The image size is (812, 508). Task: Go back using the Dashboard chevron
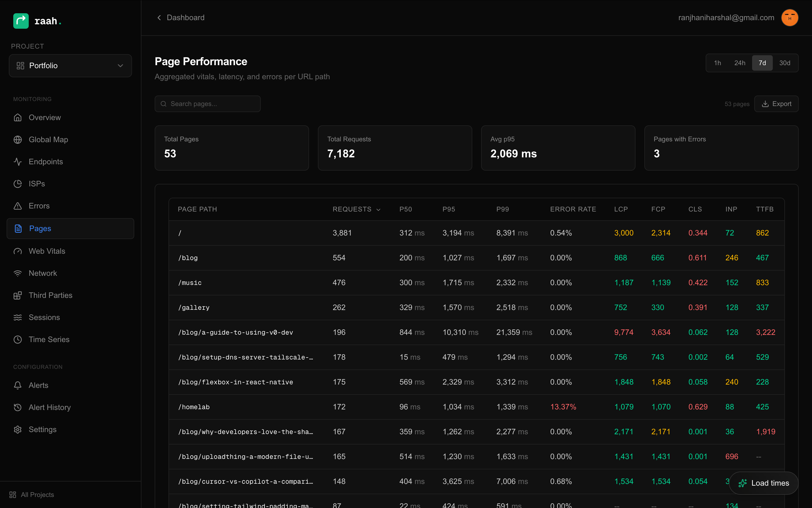click(159, 17)
